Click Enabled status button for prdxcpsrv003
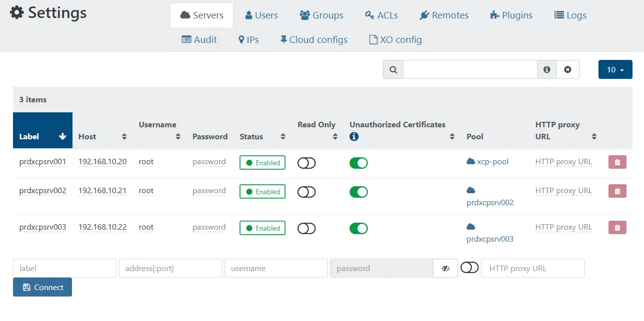The image size is (644, 321). pos(262,228)
